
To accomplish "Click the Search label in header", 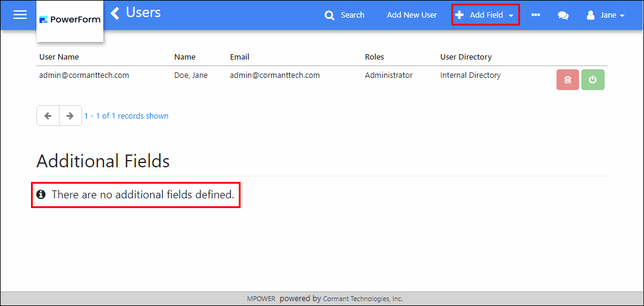I will point(352,15).
